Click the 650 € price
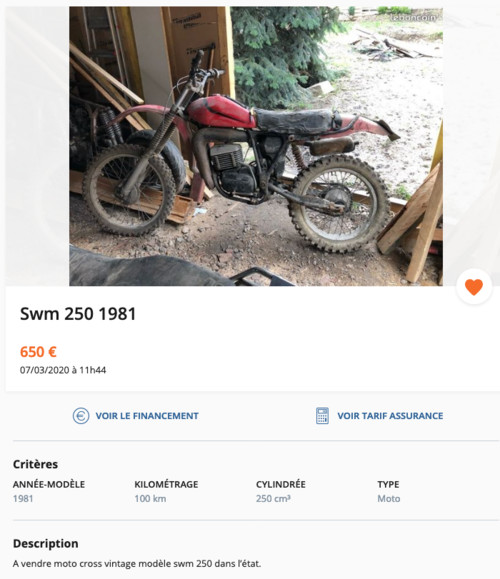Screen dimensions: 500x579 click(x=38, y=352)
